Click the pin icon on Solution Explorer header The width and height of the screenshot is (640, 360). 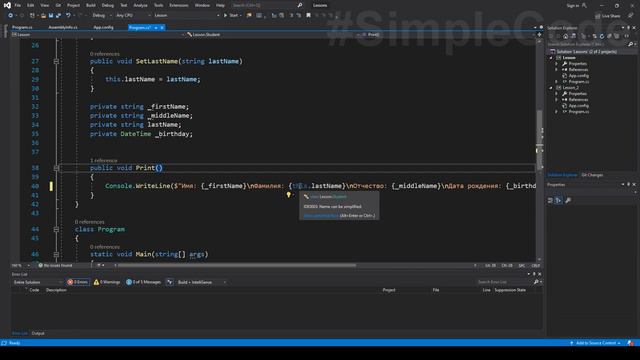tap(629, 28)
